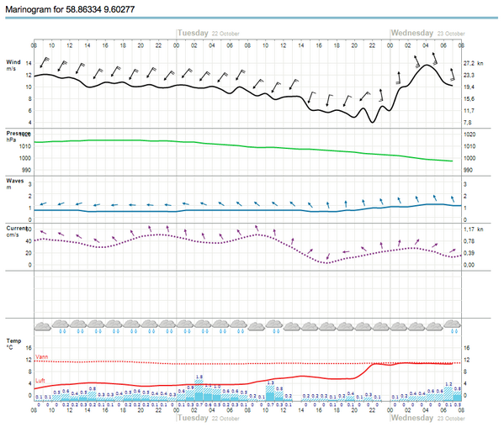Click the 0,39 current scale value
This screenshot has width=504, height=427.
(x=469, y=253)
